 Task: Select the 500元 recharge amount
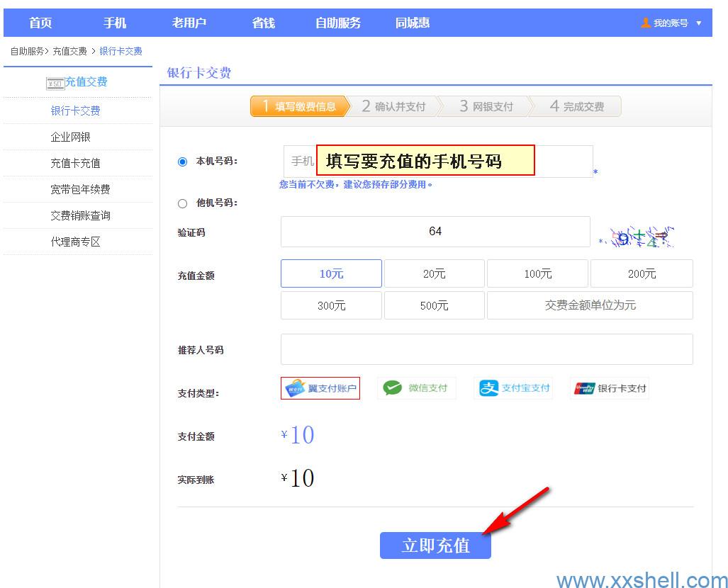[434, 305]
